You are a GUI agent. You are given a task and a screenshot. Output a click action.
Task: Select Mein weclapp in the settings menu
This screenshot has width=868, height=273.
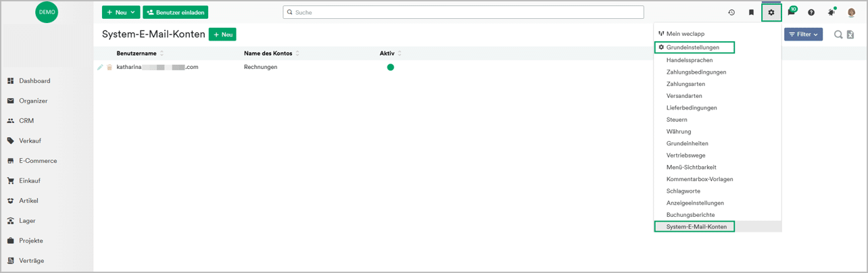(685, 34)
